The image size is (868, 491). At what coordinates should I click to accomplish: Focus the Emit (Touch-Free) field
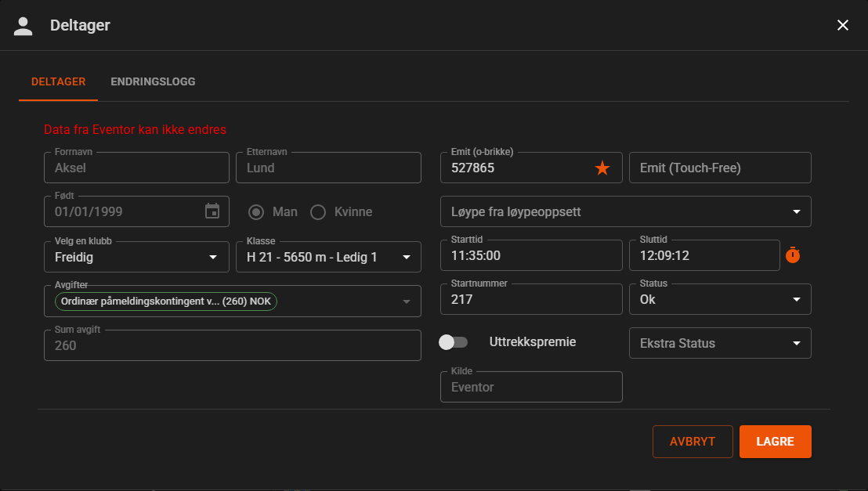720,168
